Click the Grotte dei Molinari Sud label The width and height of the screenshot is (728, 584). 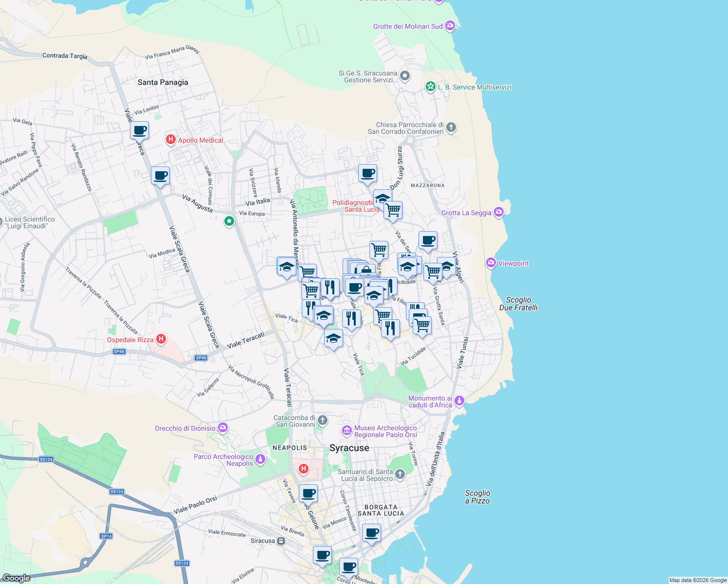(409, 26)
